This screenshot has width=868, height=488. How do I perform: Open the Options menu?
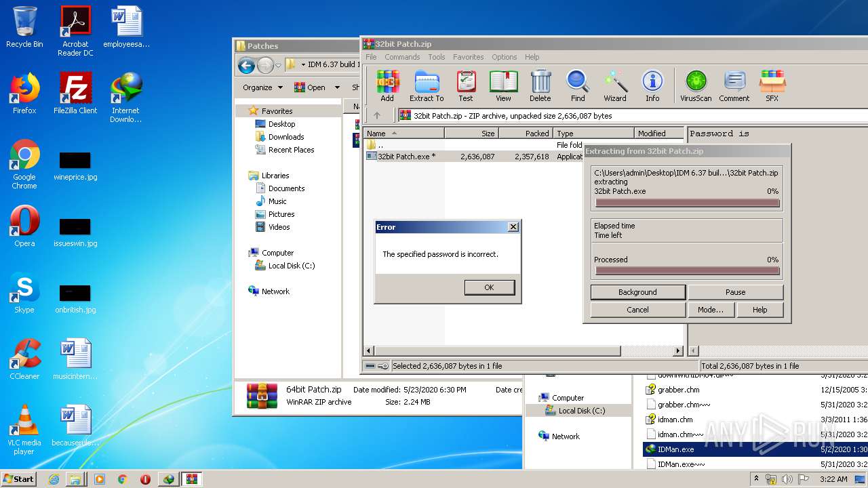click(505, 57)
